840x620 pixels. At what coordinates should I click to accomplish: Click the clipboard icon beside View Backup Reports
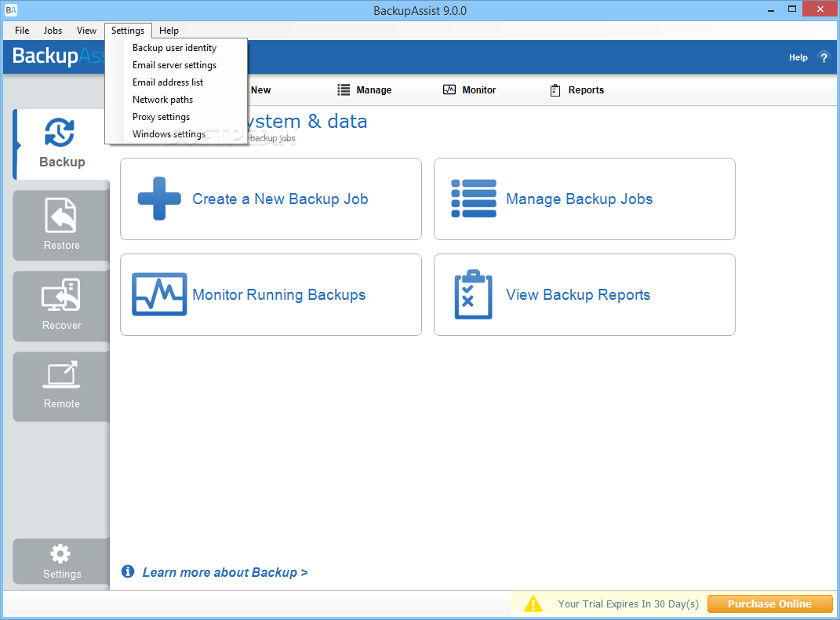point(473,294)
